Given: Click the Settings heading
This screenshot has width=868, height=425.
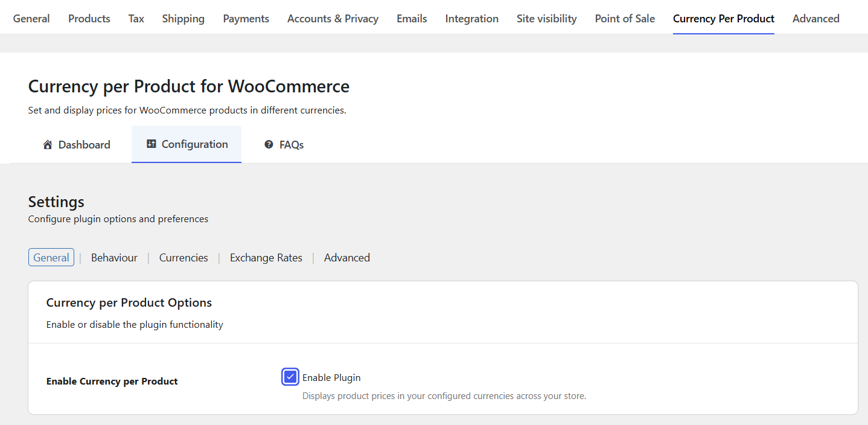Looking at the screenshot, I should [x=56, y=202].
